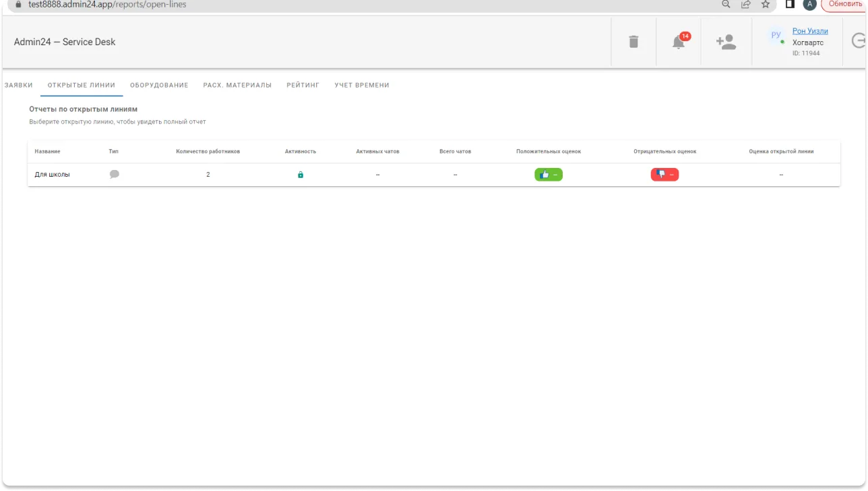Click the logout icon at header edge
Screen dimensions: 868x491
tap(859, 41)
